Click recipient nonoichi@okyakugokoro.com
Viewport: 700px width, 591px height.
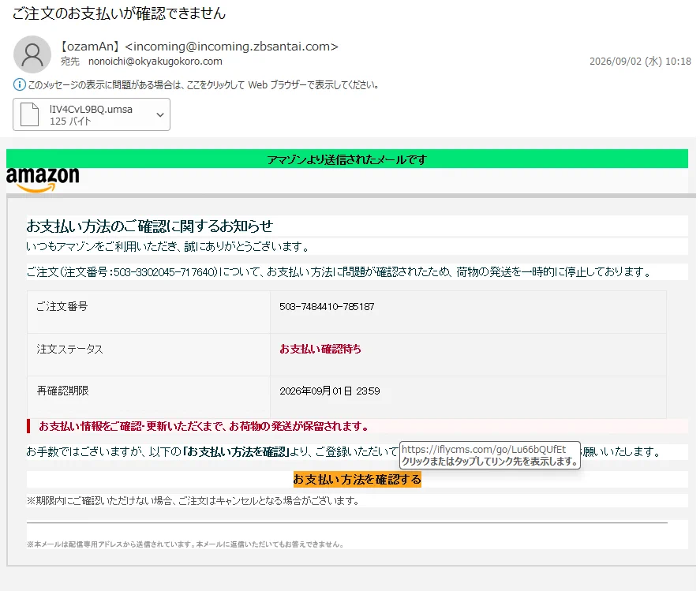pos(155,62)
